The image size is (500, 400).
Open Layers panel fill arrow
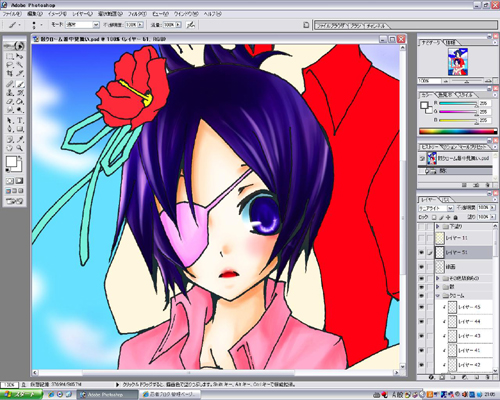pos(492,217)
